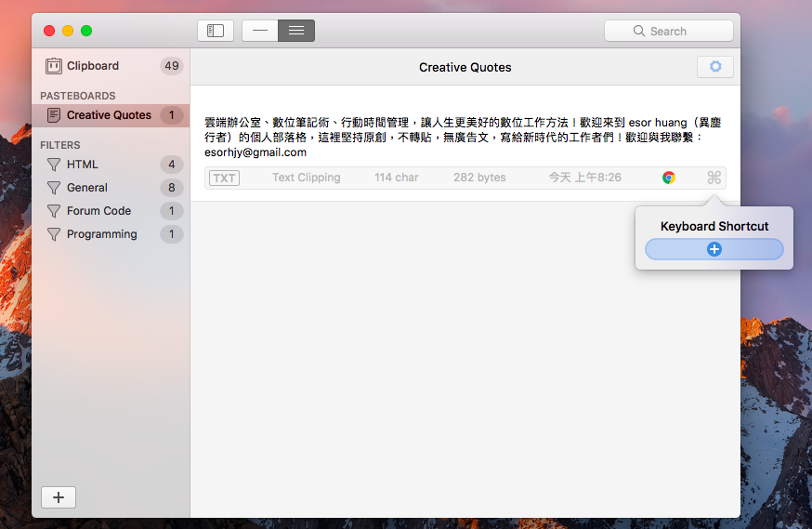The width and height of the screenshot is (812, 529).
Task: Click the Chrome source app icon
Action: click(669, 178)
